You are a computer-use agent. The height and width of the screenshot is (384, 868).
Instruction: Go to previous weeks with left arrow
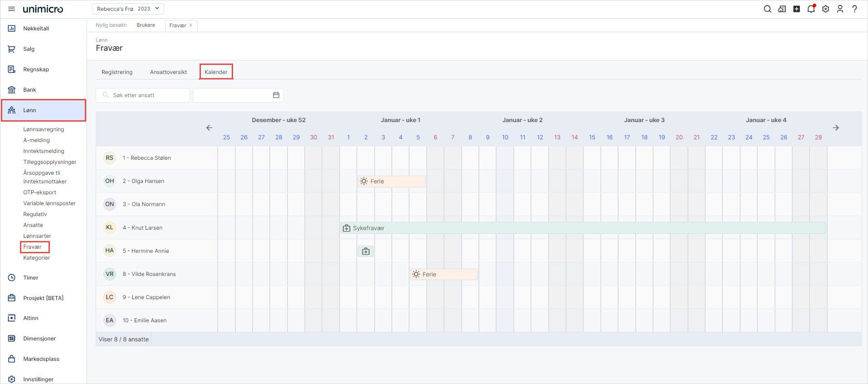tap(209, 128)
